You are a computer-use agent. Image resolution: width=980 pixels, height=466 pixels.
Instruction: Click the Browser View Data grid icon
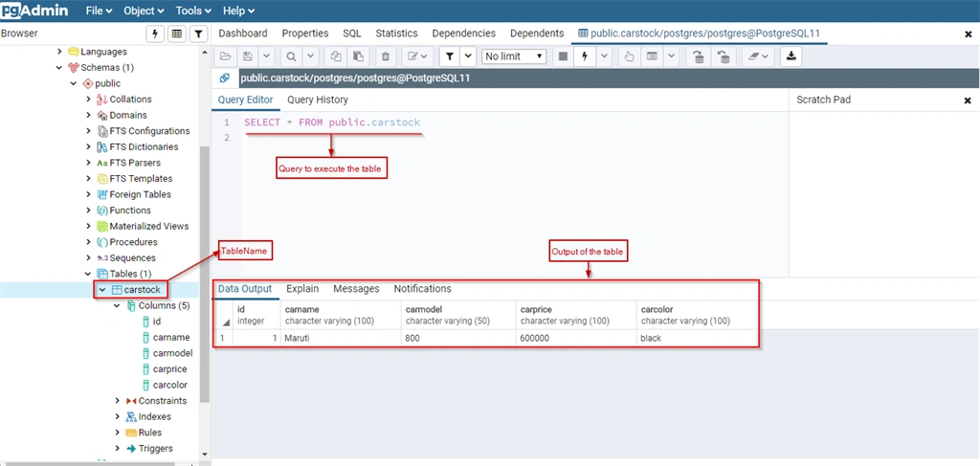pyautogui.click(x=177, y=33)
